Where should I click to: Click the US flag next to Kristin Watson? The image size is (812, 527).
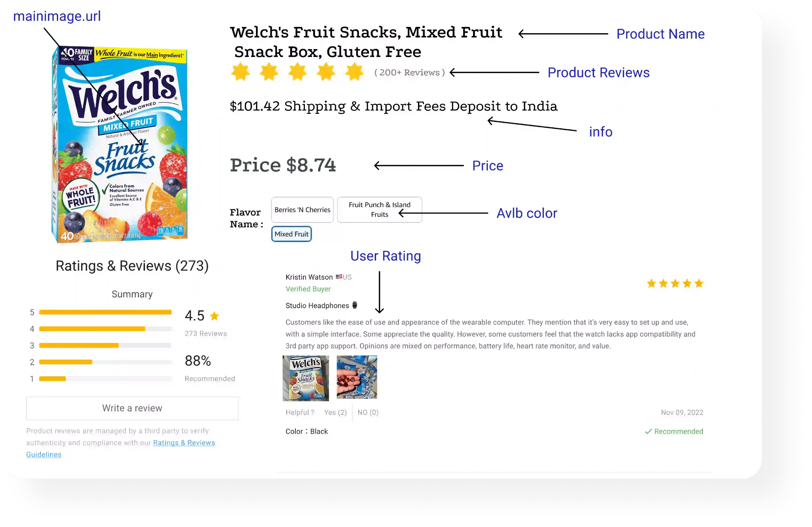pyautogui.click(x=339, y=277)
